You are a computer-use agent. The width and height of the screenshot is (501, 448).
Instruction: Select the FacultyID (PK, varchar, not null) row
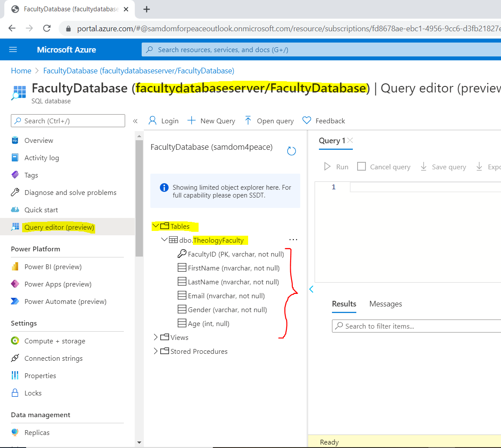(x=231, y=254)
